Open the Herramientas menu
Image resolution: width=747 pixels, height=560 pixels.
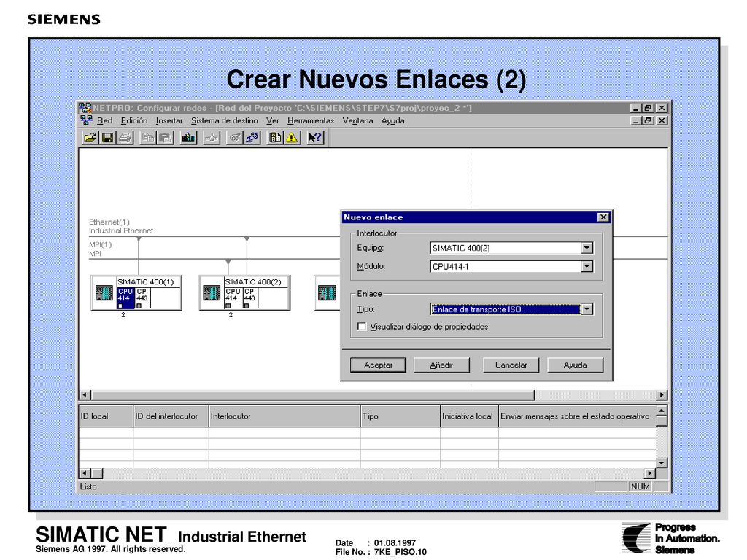tap(311, 121)
